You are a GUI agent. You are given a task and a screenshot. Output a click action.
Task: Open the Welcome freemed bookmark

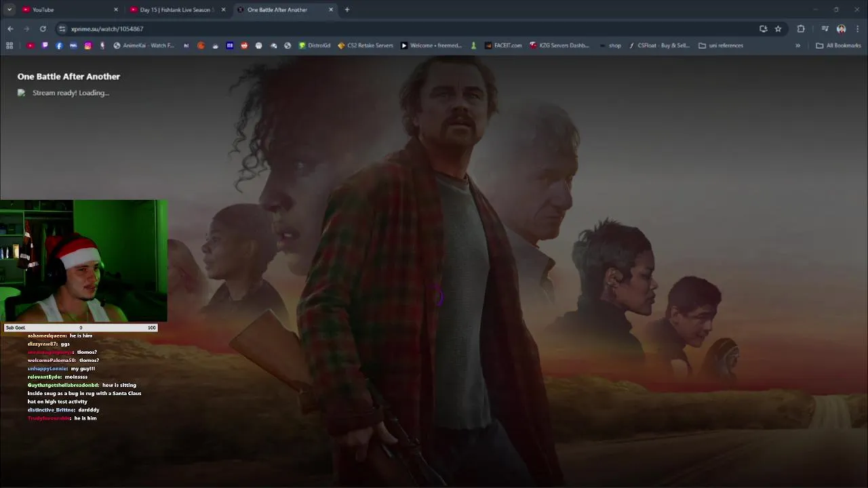click(x=431, y=45)
